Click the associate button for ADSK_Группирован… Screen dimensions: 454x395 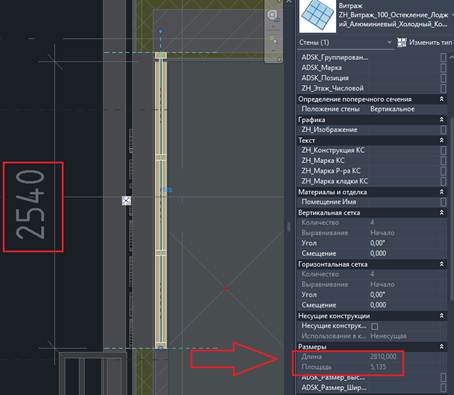coord(443,58)
